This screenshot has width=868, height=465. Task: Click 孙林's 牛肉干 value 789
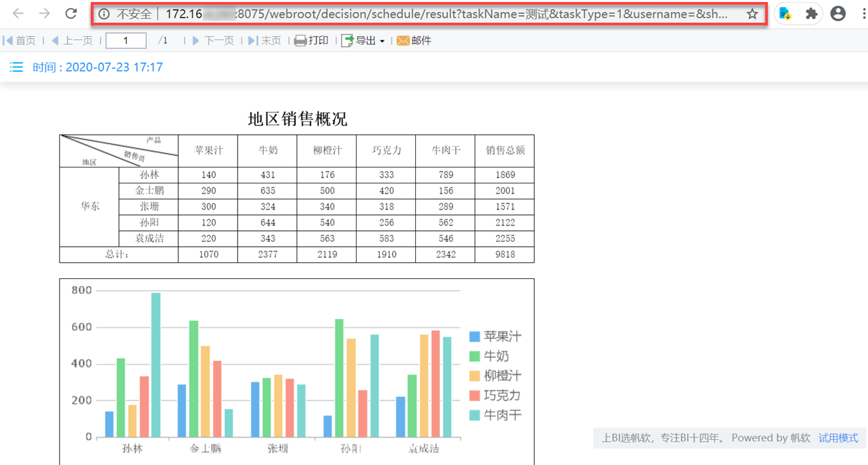(x=446, y=175)
